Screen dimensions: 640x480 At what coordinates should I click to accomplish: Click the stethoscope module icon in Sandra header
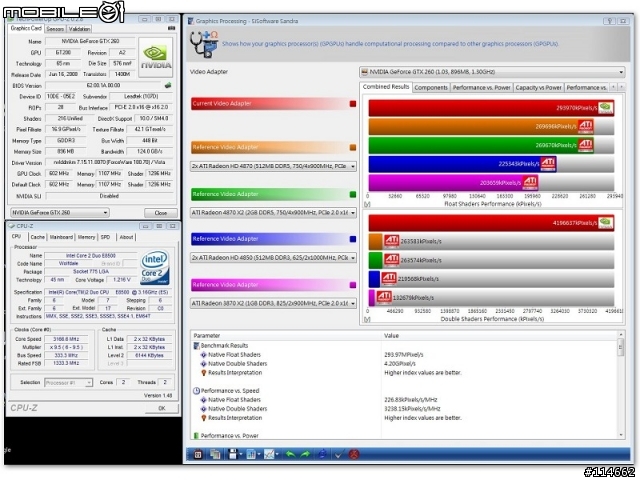[x=204, y=44]
